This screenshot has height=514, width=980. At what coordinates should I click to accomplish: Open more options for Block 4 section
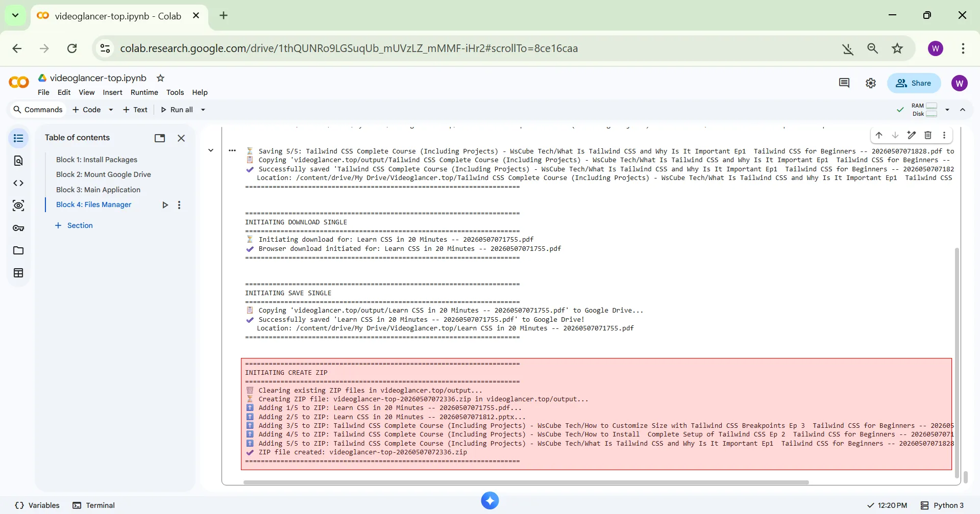point(179,205)
